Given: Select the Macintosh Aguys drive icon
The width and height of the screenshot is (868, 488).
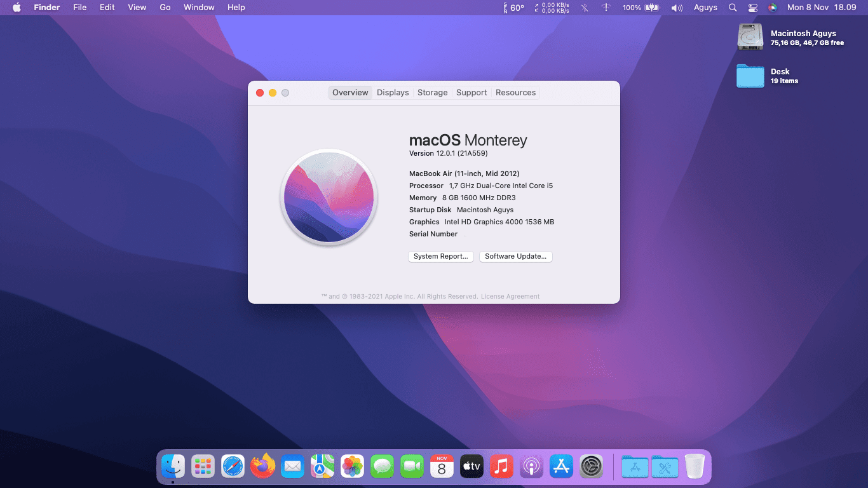Looking at the screenshot, I should pos(750,37).
